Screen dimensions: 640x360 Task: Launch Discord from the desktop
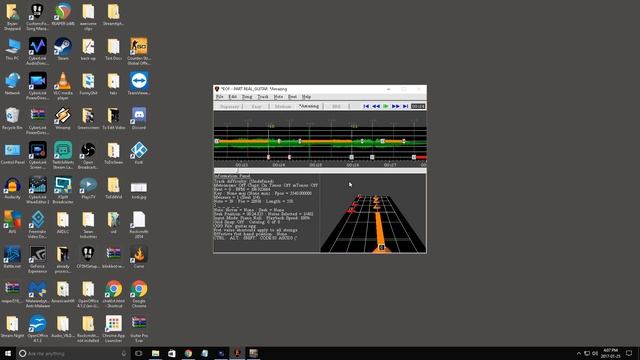(x=139, y=118)
